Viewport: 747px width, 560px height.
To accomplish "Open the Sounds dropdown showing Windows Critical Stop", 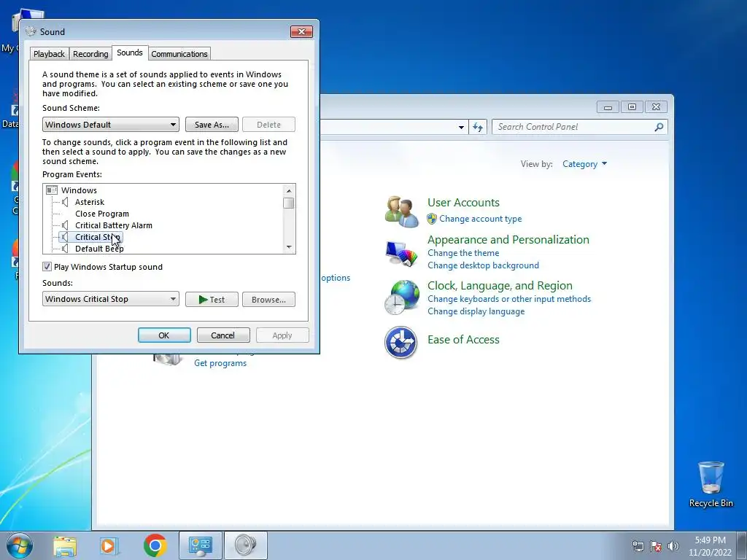I will [111, 299].
